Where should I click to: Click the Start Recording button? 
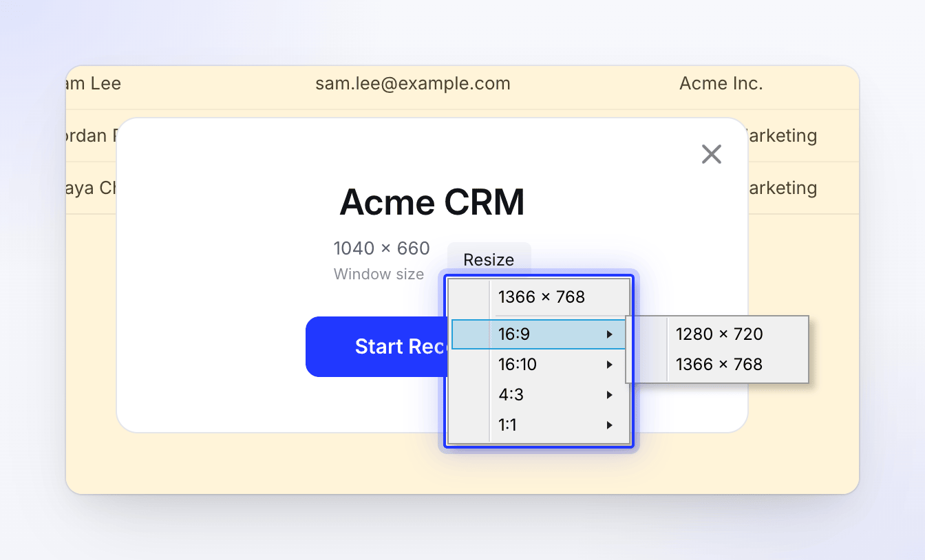tap(376, 346)
